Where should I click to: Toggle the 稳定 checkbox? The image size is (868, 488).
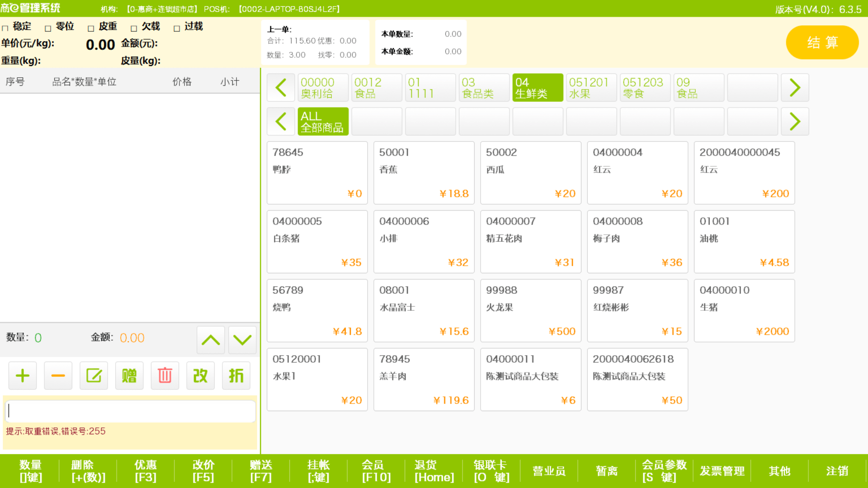(5, 28)
